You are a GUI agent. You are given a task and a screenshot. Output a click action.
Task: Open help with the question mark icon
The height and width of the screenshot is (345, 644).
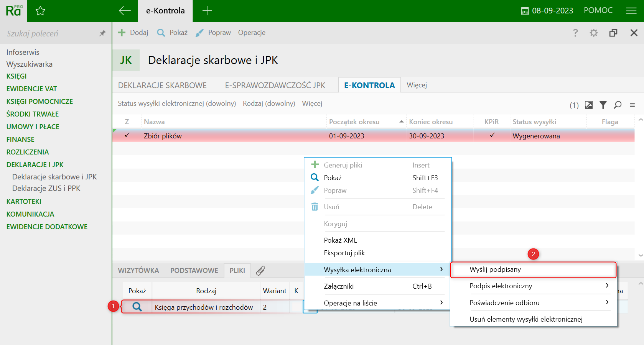coord(575,33)
